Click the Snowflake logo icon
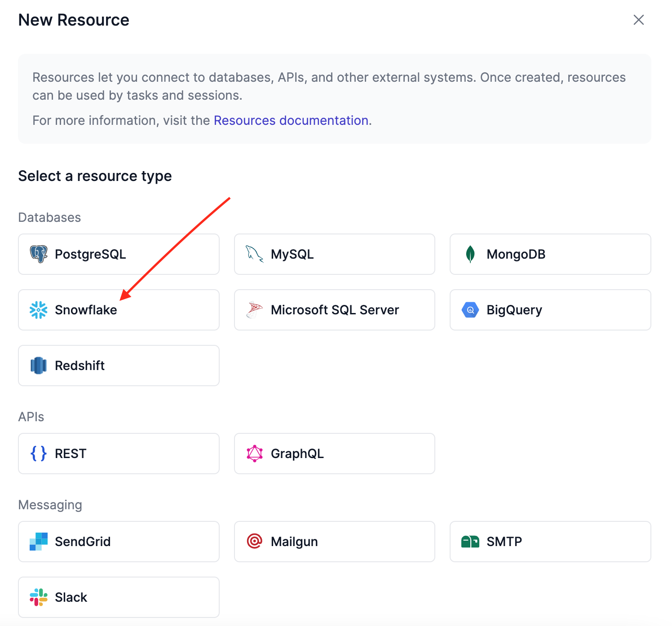672x626 pixels. tap(39, 310)
